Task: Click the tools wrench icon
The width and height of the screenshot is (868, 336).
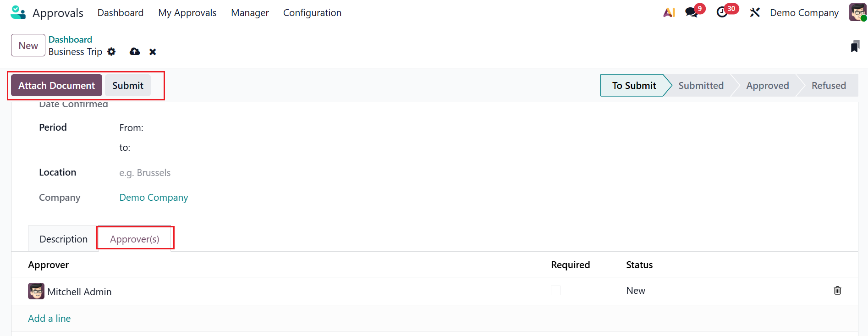Action: coord(755,12)
